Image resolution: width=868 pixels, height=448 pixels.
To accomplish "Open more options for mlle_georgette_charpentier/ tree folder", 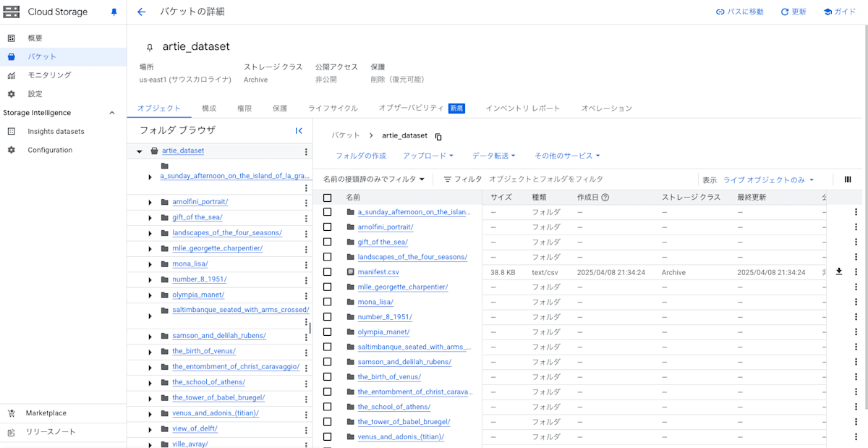I will click(x=306, y=249).
